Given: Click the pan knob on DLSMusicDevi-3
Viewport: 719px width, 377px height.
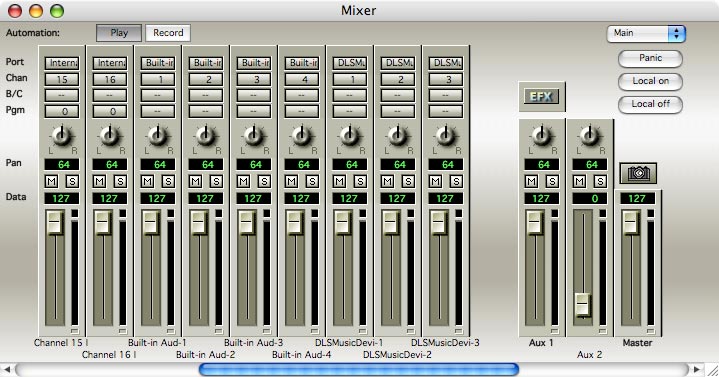Looking at the screenshot, I should [445, 136].
